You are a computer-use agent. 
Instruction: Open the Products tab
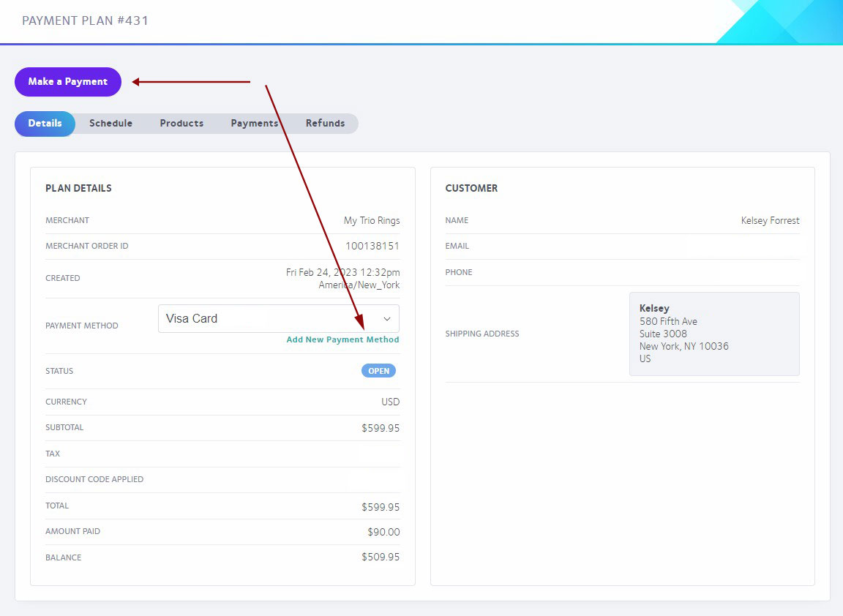pos(181,124)
